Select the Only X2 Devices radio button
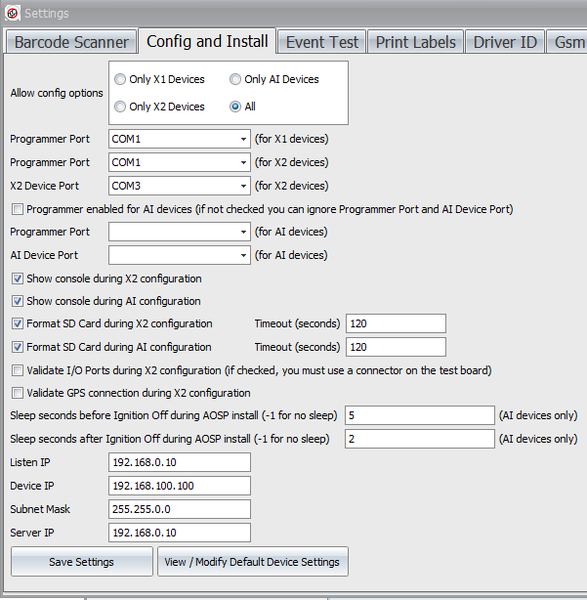 point(120,106)
